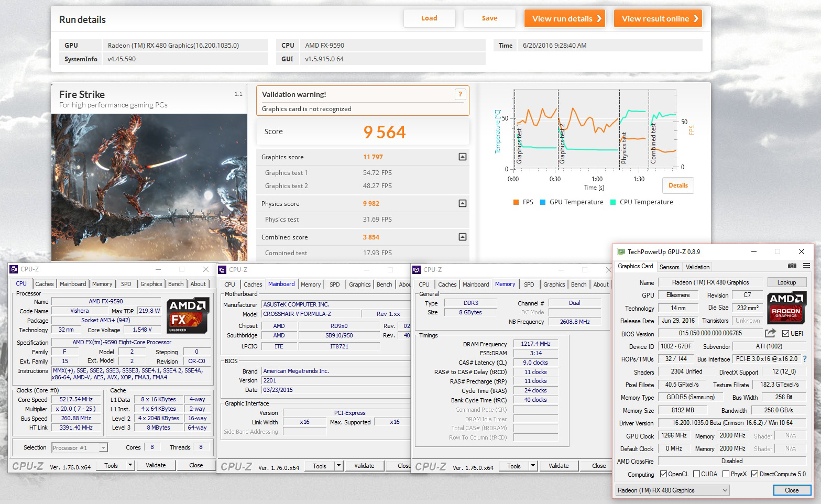
Task: Open Tools dropdown arrow in CPU-Z Memory window
Action: [x=533, y=466]
